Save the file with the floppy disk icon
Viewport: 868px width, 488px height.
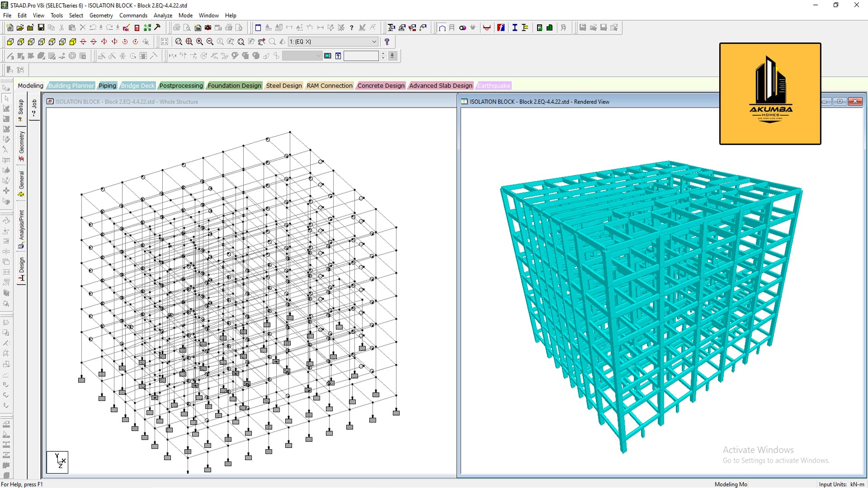pyautogui.click(x=41, y=28)
